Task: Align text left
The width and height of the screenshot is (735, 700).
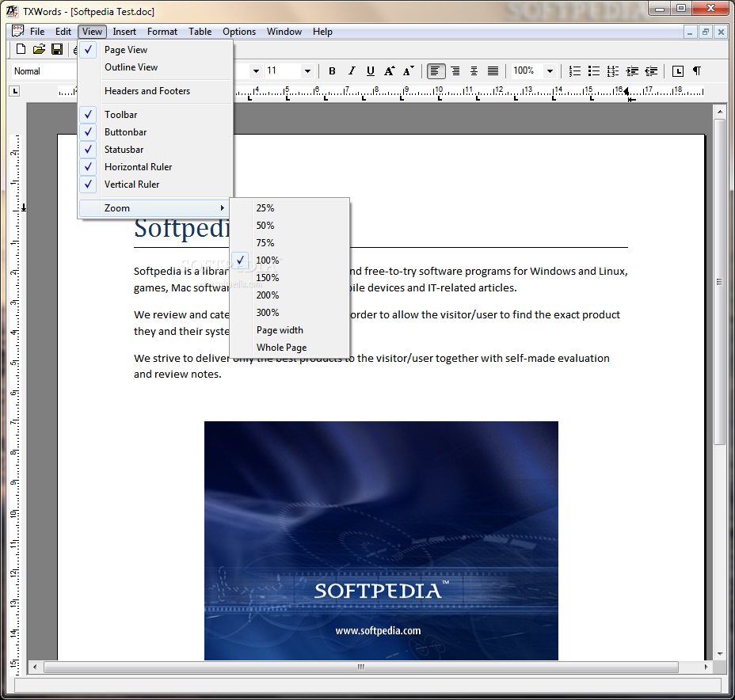Action: pyautogui.click(x=436, y=71)
